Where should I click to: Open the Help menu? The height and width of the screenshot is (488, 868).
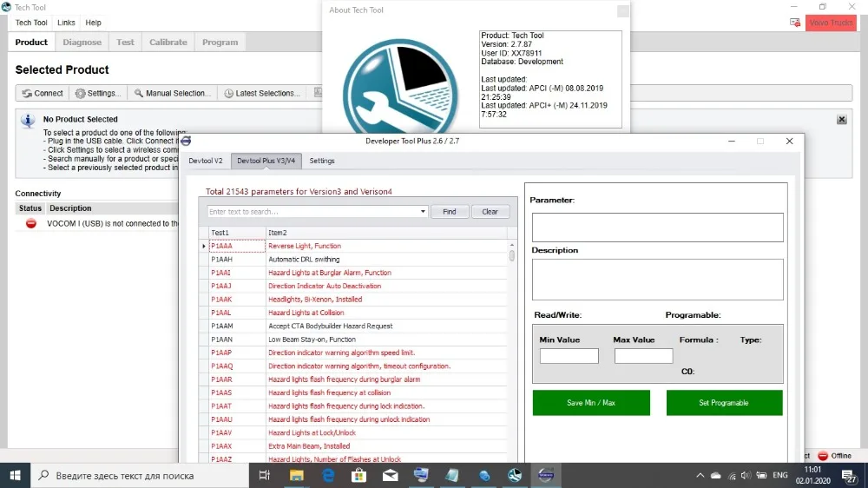point(93,23)
